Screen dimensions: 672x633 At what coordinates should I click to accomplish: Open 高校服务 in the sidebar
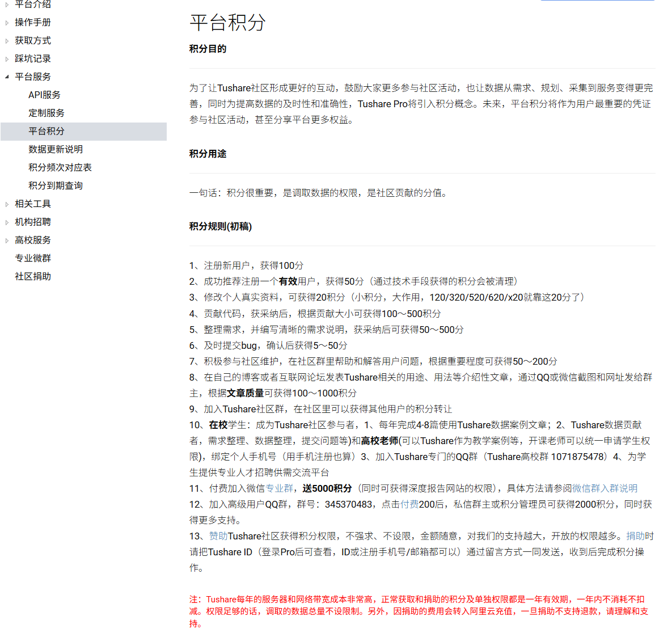pos(33,240)
